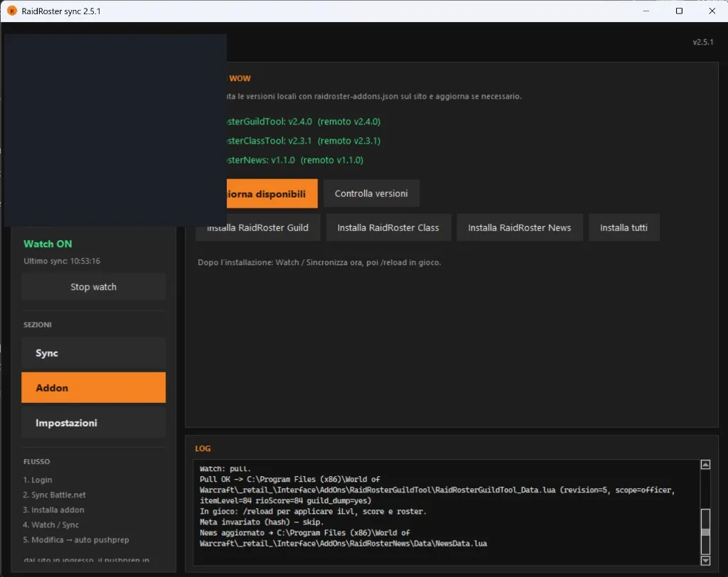Click the '1. Login' flow step

38,480
